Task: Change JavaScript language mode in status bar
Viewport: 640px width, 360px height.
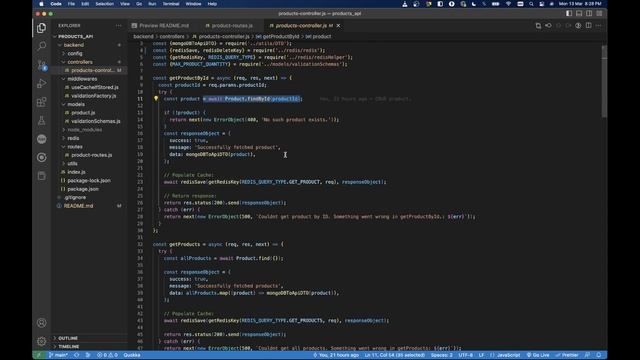Action: click(x=508, y=355)
